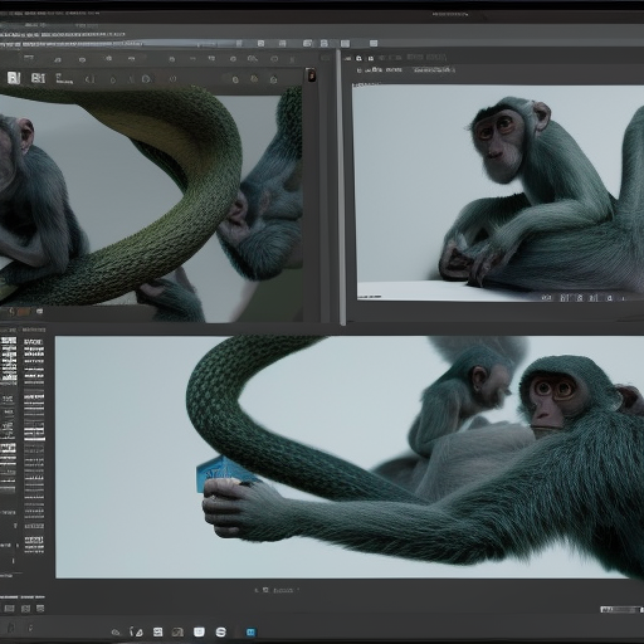Click the highlighted white row in left properties panel

click(8, 448)
